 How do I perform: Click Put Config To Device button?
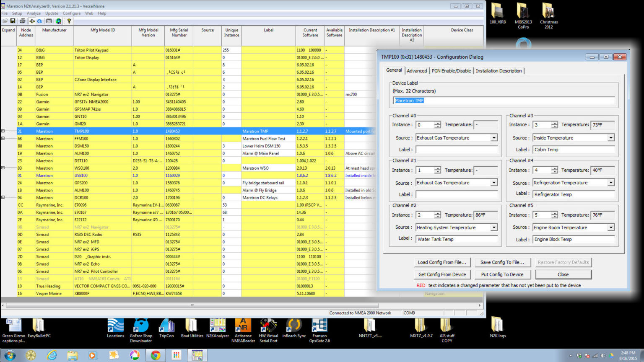coord(502,274)
